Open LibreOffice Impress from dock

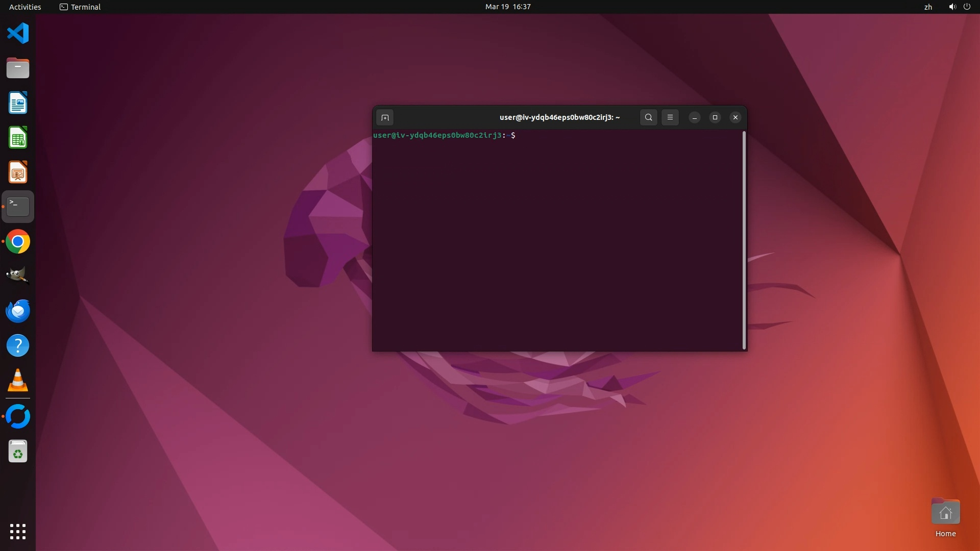pyautogui.click(x=18, y=172)
